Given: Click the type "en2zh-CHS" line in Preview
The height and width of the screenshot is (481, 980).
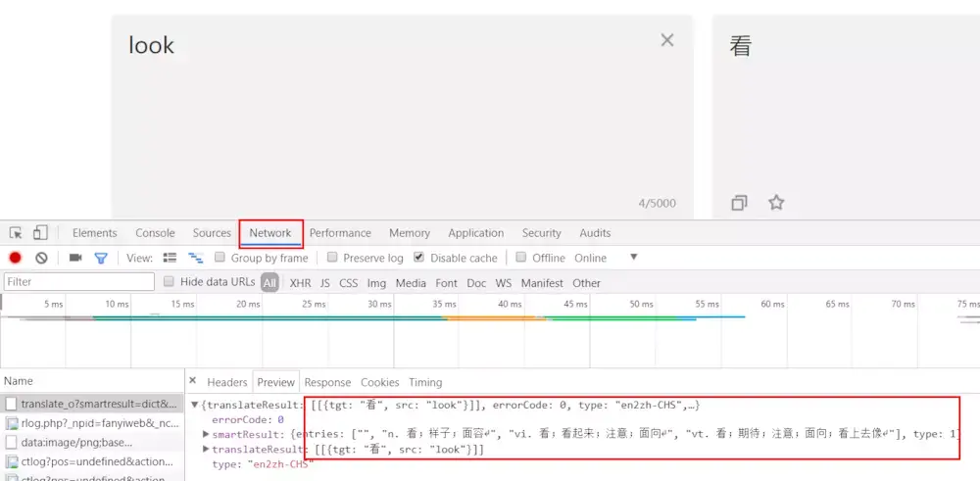Looking at the screenshot, I should point(262,464).
